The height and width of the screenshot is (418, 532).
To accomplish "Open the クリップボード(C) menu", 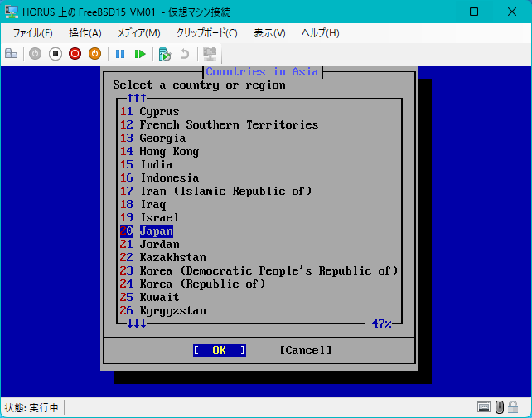I will click(x=206, y=33).
